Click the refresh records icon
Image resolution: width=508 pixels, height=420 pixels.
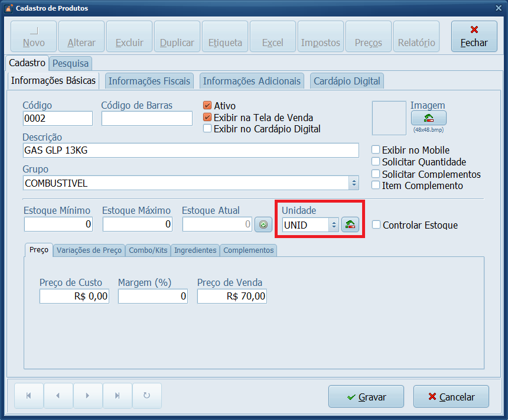click(146, 396)
